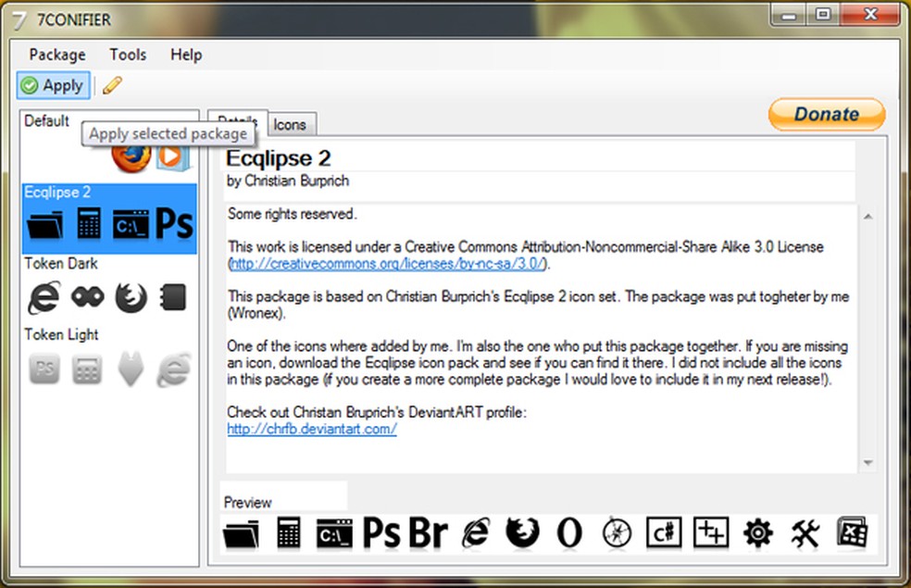This screenshot has width=911, height=588.
Task: Switch to the Icons tab
Action: click(293, 124)
